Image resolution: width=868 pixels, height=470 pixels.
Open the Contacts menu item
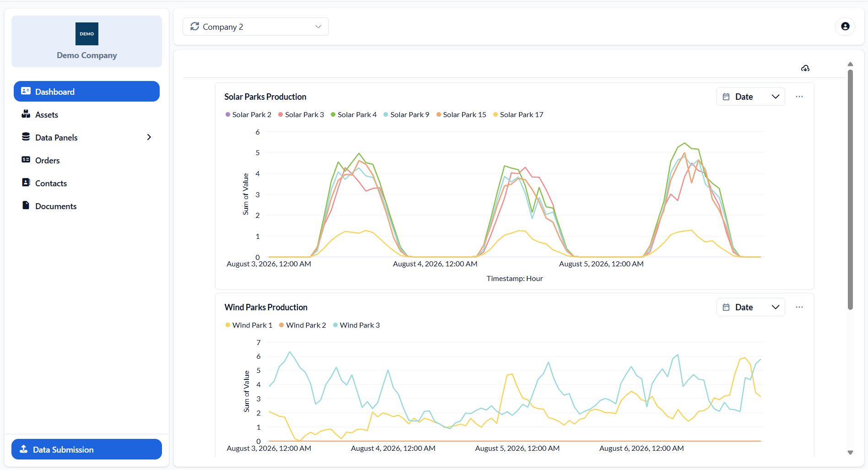point(87,183)
